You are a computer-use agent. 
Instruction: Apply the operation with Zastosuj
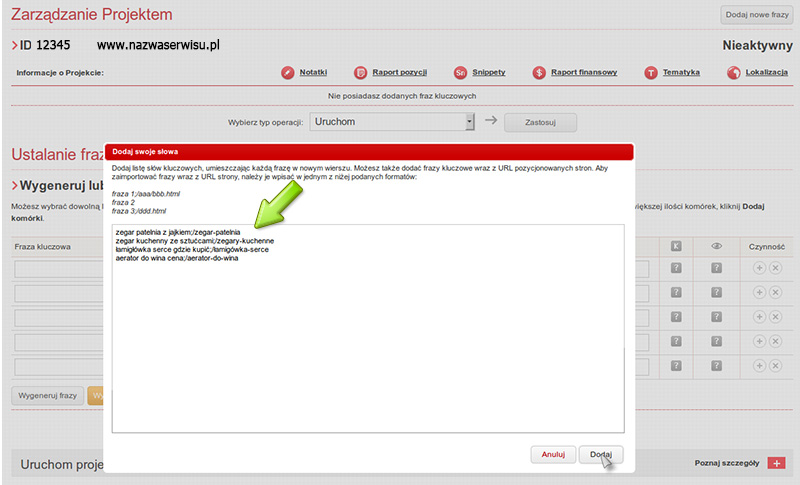tap(540, 122)
